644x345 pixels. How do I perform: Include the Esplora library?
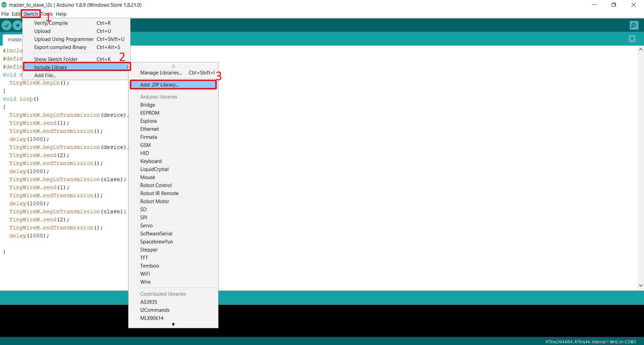[x=173, y=121]
